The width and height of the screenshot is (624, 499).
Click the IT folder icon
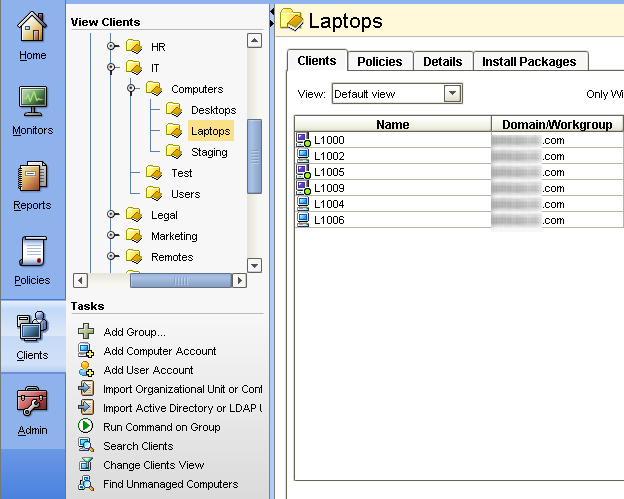click(x=134, y=68)
